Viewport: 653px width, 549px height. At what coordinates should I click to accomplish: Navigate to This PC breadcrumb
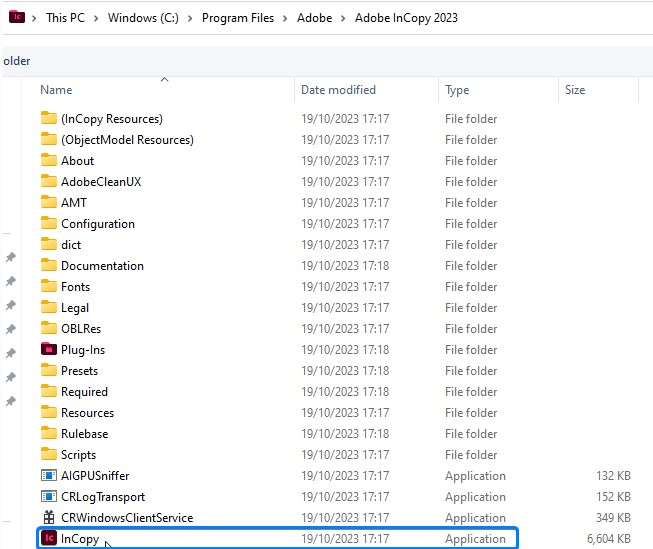pos(65,18)
